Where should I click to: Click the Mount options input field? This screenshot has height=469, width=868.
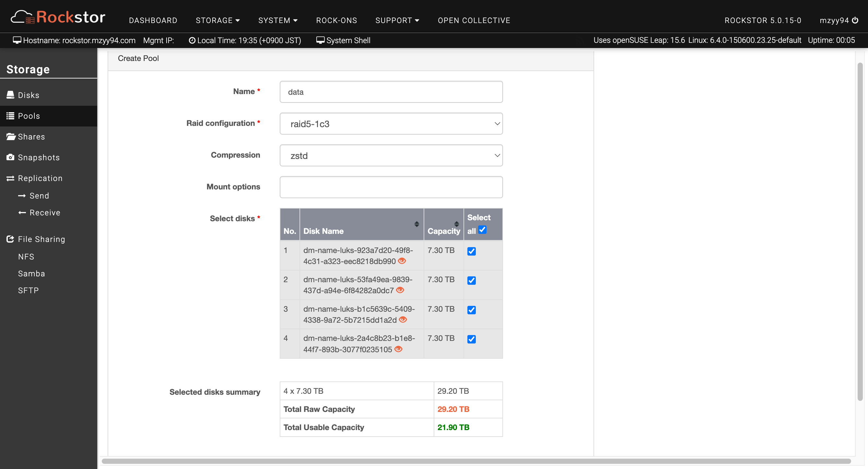(391, 187)
